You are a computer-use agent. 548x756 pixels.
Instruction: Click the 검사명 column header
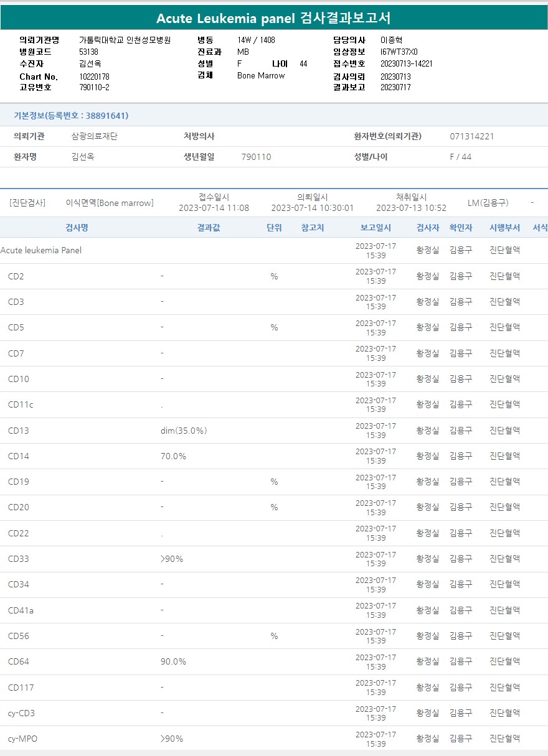pos(77,228)
